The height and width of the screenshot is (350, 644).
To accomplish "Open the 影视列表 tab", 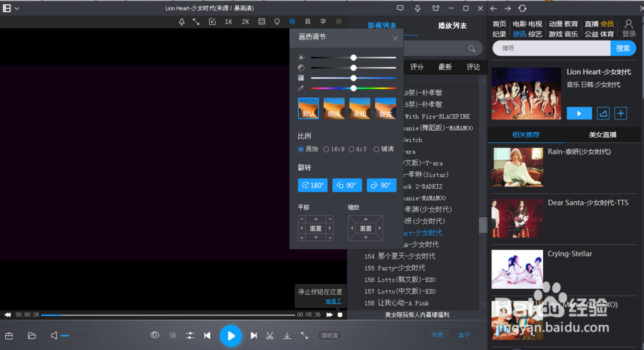I will tap(382, 26).
